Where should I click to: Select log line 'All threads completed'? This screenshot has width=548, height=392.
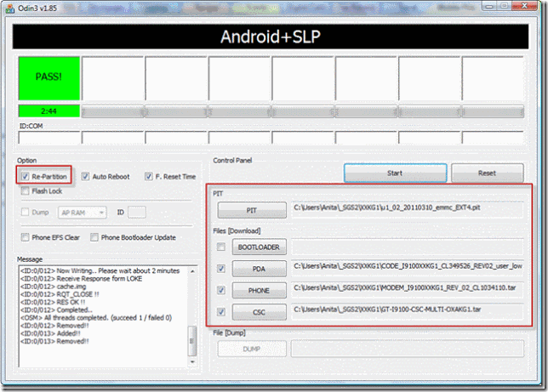(96, 317)
